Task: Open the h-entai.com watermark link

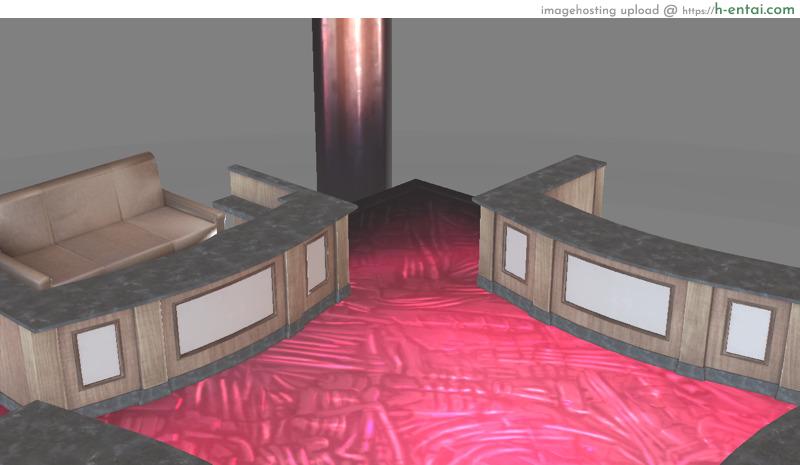Action: [754, 9]
